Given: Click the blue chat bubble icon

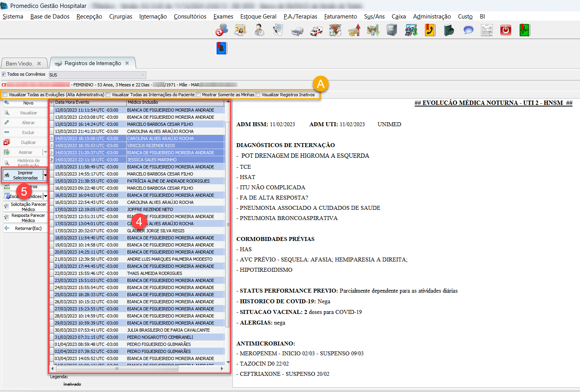Looking at the screenshot, I should point(468,30).
